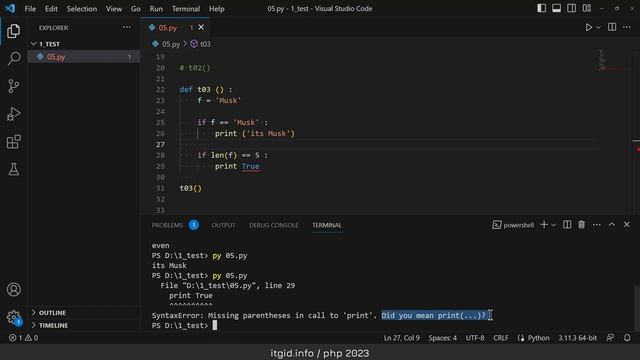
Task: Open notifications bell icon
Action: [627, 338]
